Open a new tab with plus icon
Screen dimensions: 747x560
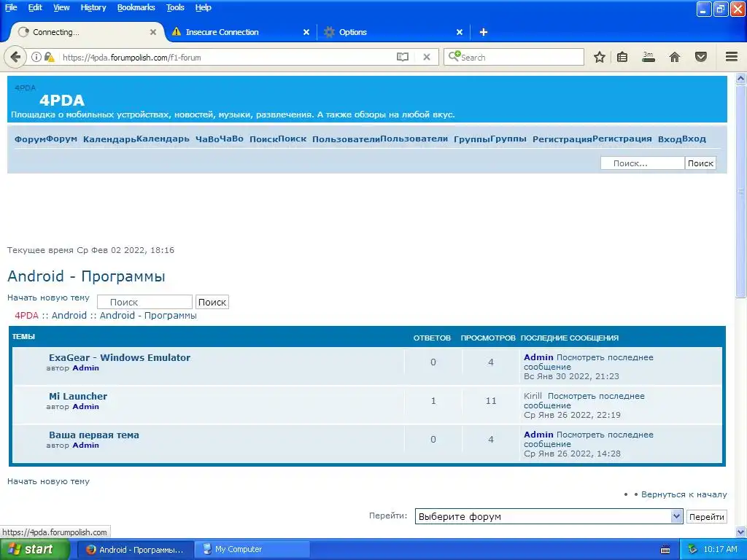483,32
